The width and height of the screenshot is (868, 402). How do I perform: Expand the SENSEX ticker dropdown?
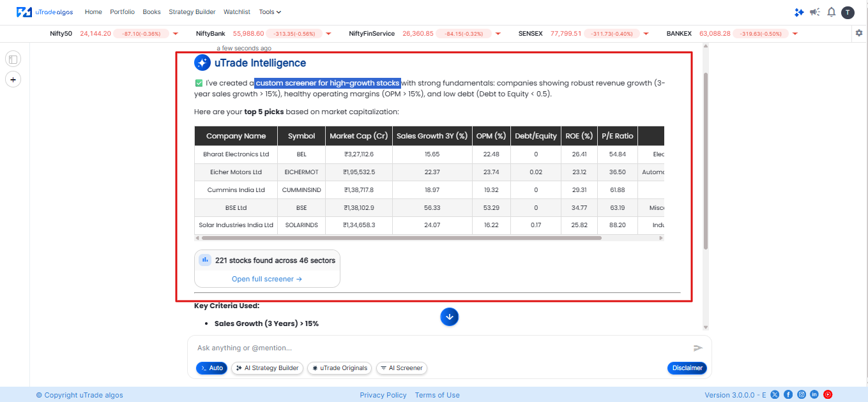(x=646, y=33)
